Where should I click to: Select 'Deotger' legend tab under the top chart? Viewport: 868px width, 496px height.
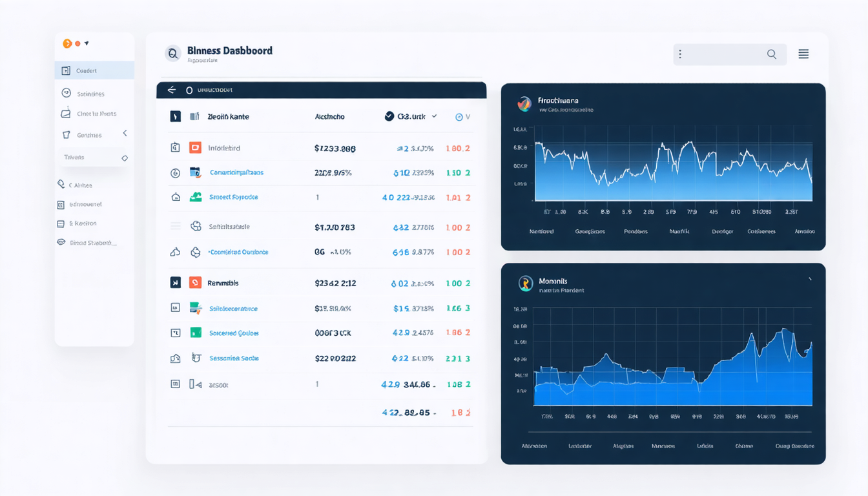coord(723,231)
